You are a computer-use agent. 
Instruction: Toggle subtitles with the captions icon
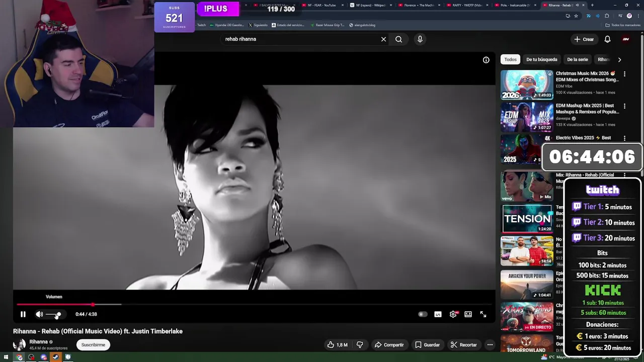tap(438, 314)
